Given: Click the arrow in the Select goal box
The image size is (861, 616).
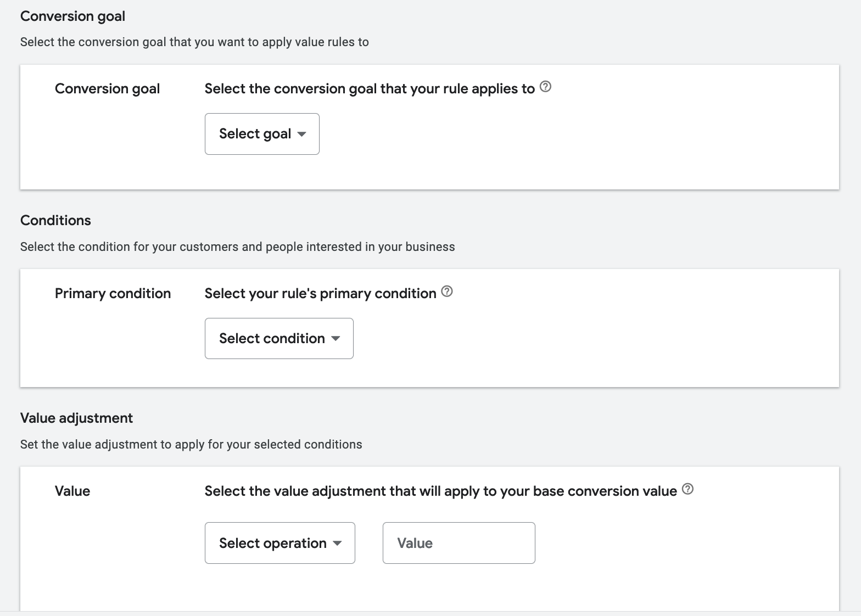Looking at the screenshot, I should pyautogui.click(x=301, y=134).
